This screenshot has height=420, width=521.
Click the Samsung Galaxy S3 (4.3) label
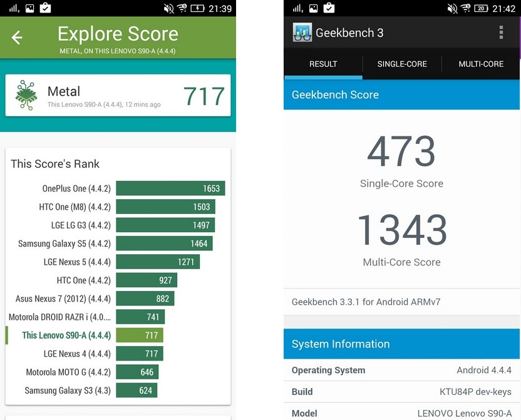click(x=68, y=391)
